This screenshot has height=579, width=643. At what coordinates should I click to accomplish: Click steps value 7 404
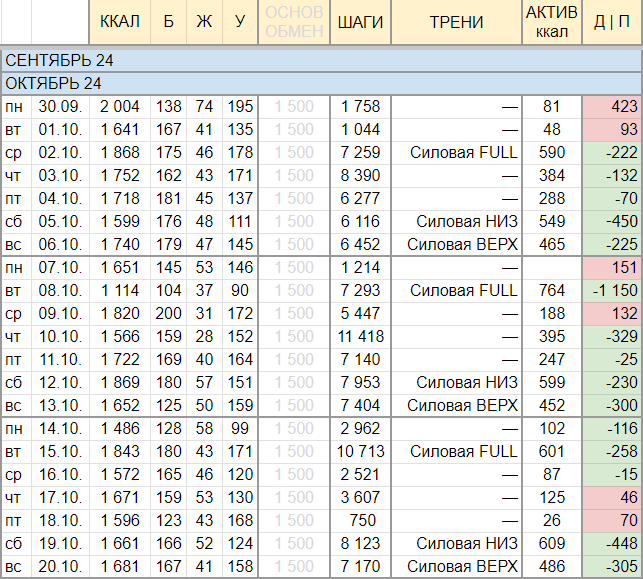pyautogui.click(x=360, y=406)
